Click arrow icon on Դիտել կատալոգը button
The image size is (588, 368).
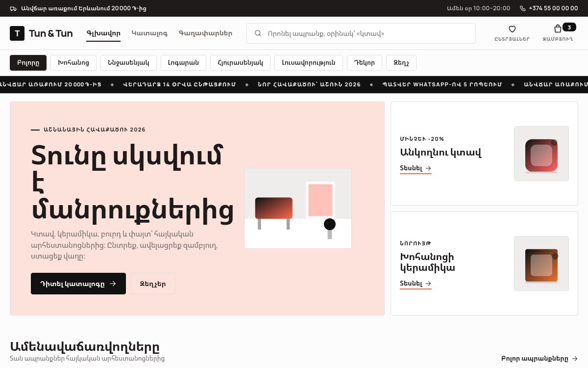(x=113, y=284)
